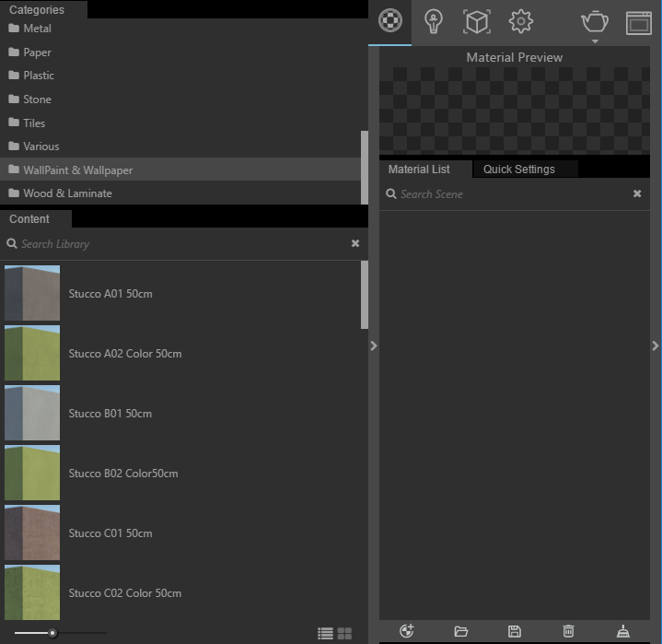This screenshot has width=662, height=644.
Task: Click the delete material trash icon
Action: 569,631
